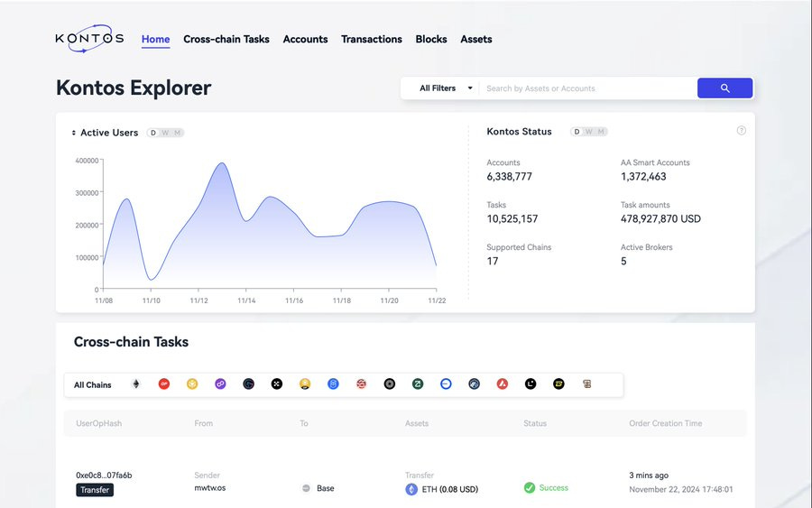812x508 pixels.
Task: Click the ETH (0.08 USD) asset text
Action: (x=450, y=489)
